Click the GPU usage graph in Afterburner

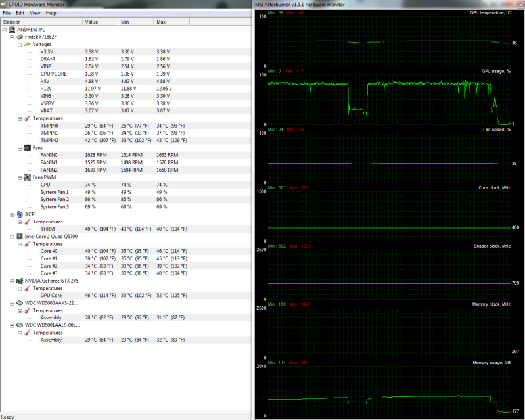[390, 100]
